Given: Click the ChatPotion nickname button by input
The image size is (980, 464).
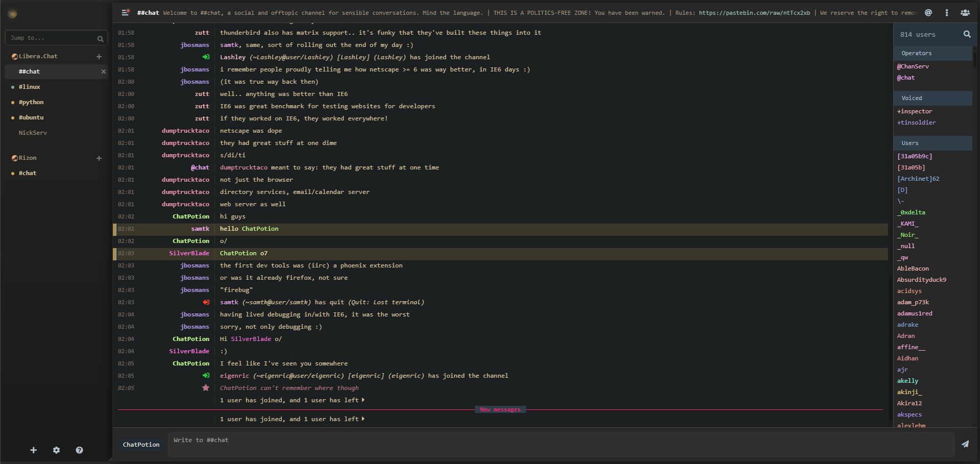Looking at the screenshot, I should (141, 445).
